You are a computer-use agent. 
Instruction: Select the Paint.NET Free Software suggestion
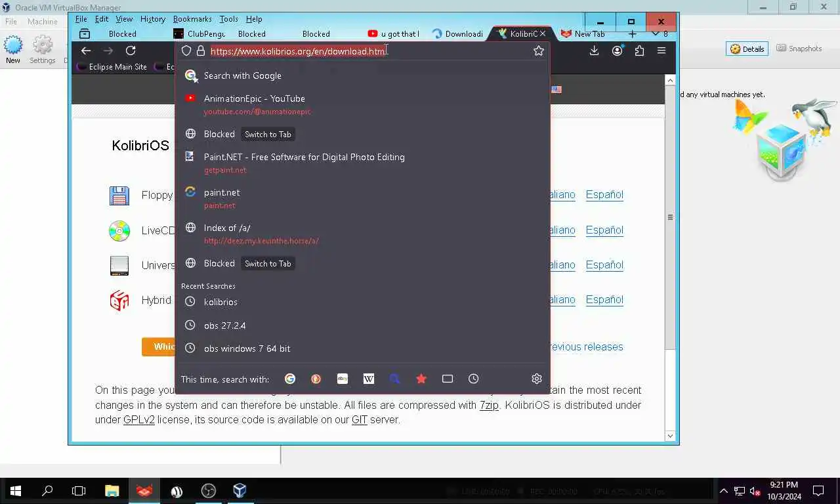click(362, 163)
